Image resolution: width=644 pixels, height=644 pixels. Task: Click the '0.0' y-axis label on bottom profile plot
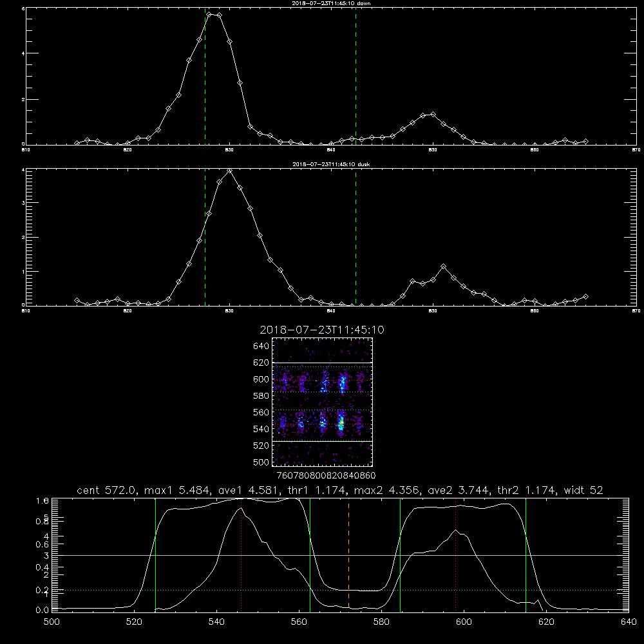coord(43,610)
